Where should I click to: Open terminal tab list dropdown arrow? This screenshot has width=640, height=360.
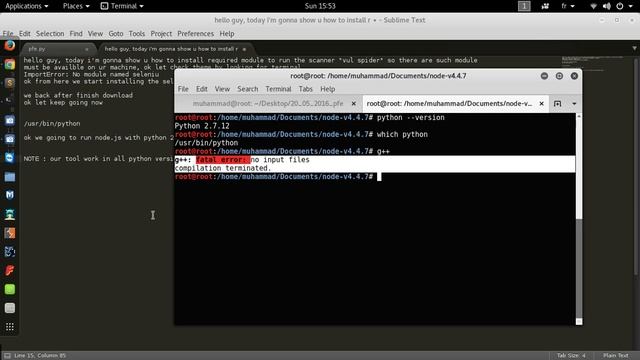pos(574,104)
